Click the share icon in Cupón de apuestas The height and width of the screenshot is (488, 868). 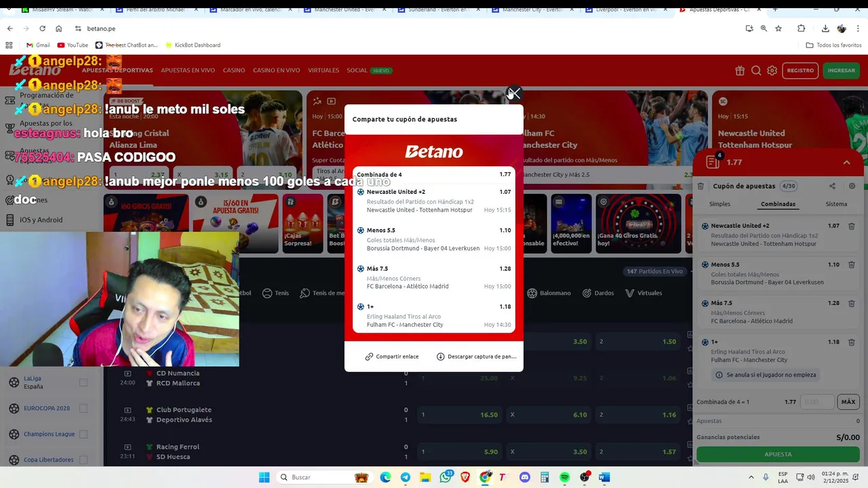coord(832,186)
